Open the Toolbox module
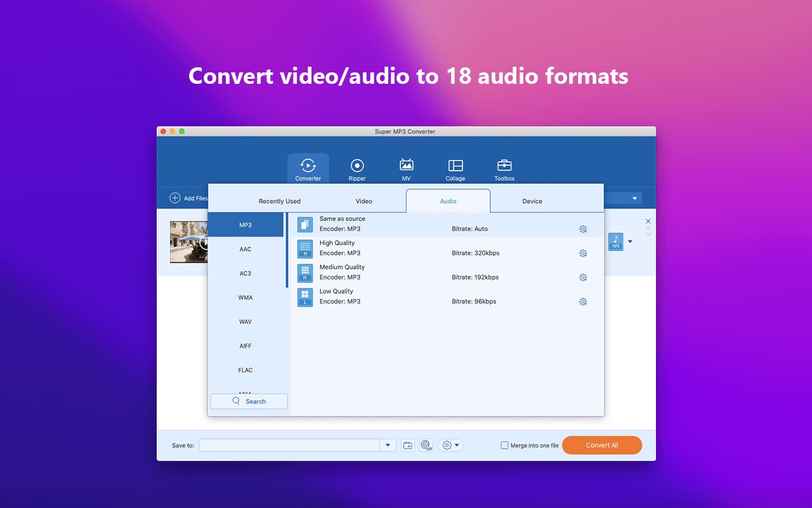The width and height of the screenshot is (812, 508). [504, 169]
